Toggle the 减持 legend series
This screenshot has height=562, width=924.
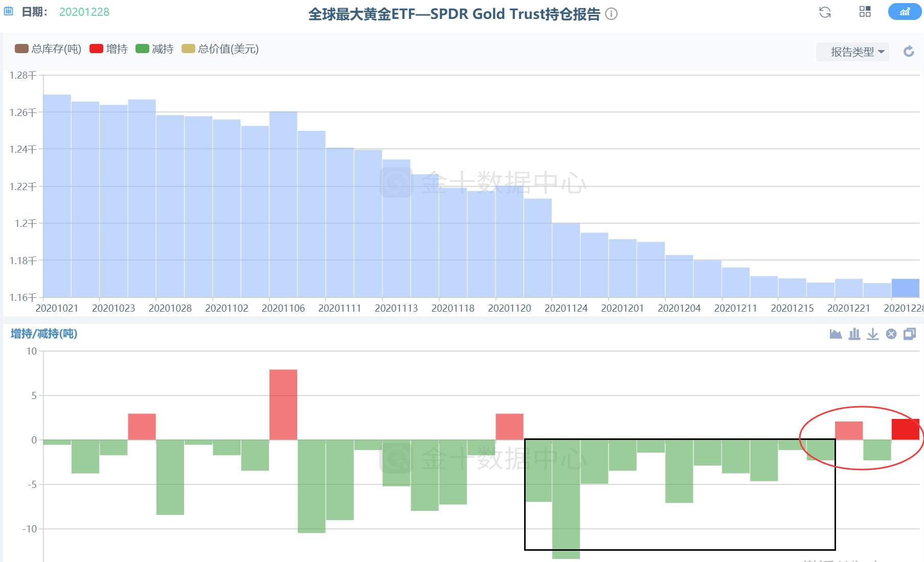click(154, 49)
